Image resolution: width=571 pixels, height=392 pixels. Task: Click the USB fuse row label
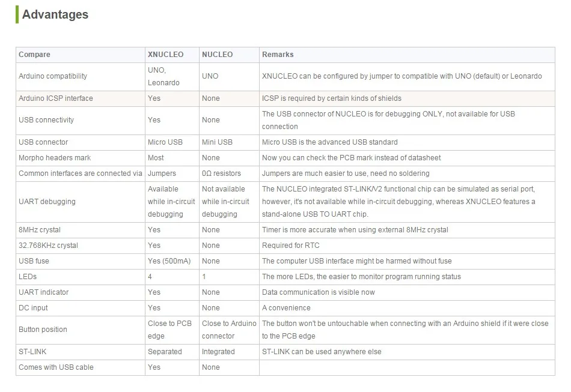click(x=34, y=262)
